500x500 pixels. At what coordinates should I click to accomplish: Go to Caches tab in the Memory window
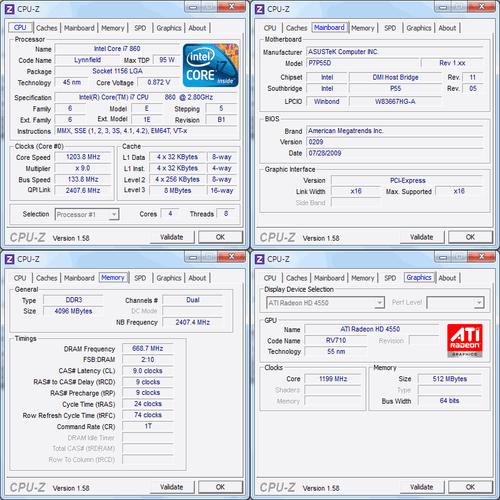click(x=46, y=278)
